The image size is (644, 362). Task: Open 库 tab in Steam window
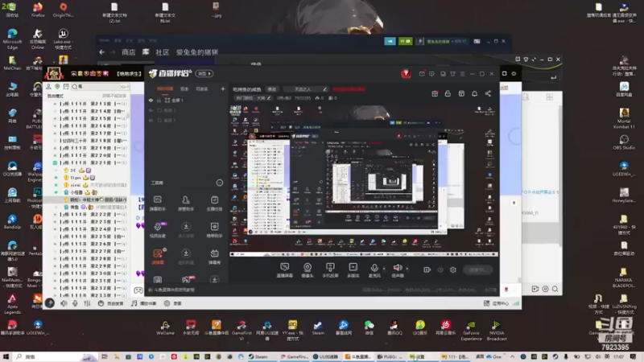coord(146,52)
